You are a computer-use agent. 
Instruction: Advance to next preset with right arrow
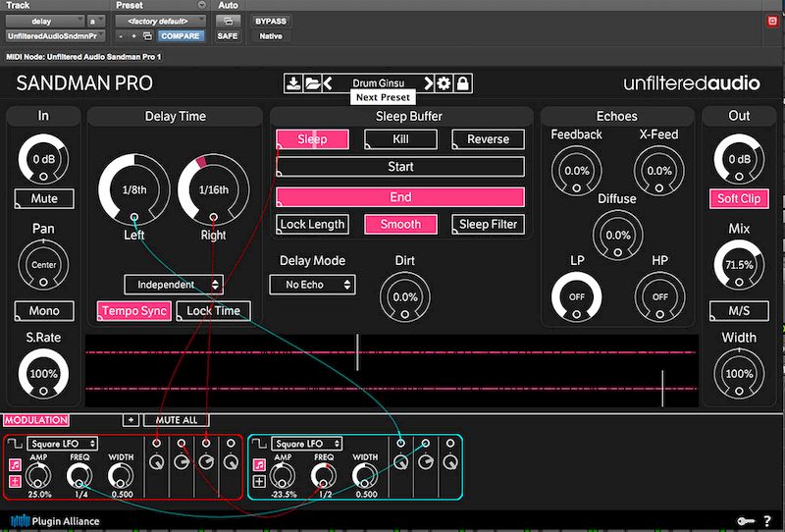[428, 83]
